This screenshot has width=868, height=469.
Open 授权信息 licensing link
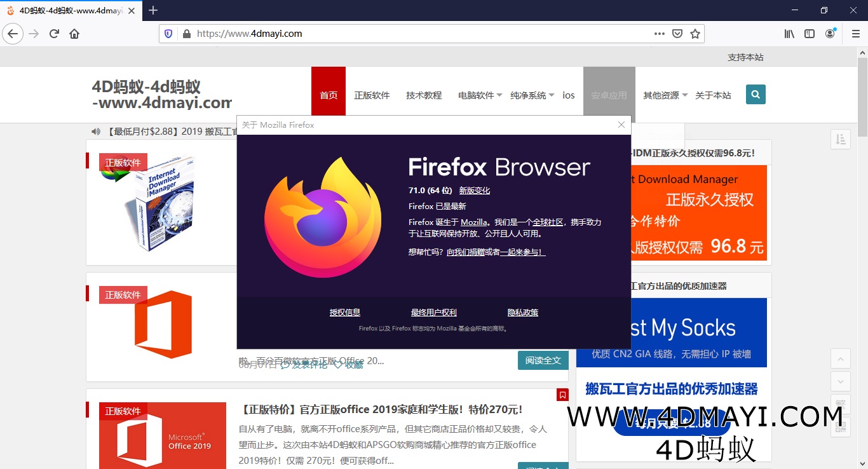tap(345, 313)
